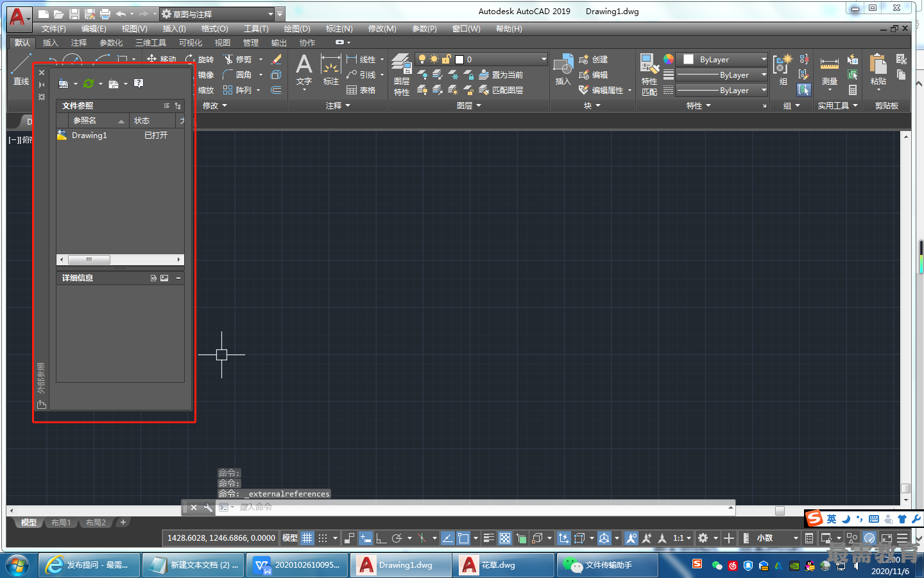This screenshot has height=578, width=924.
Task: Click the 表格 (Table) button
Action: click(361, 91)
